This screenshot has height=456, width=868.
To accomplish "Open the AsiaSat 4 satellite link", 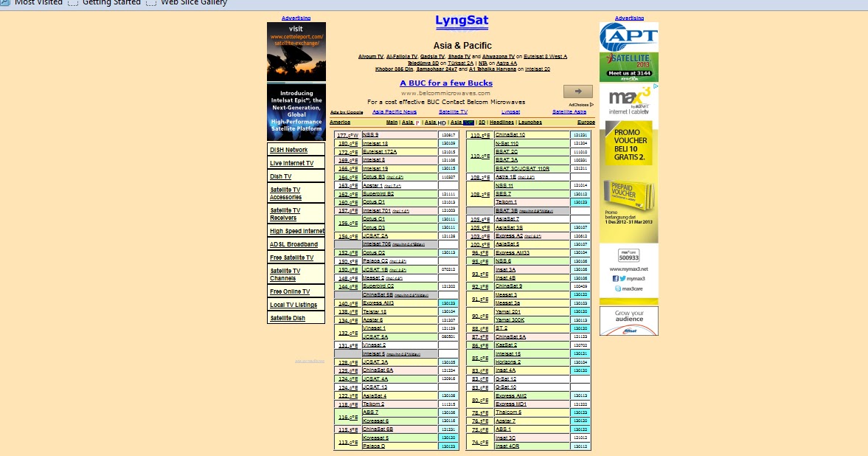I will click(x=374, y=395).
